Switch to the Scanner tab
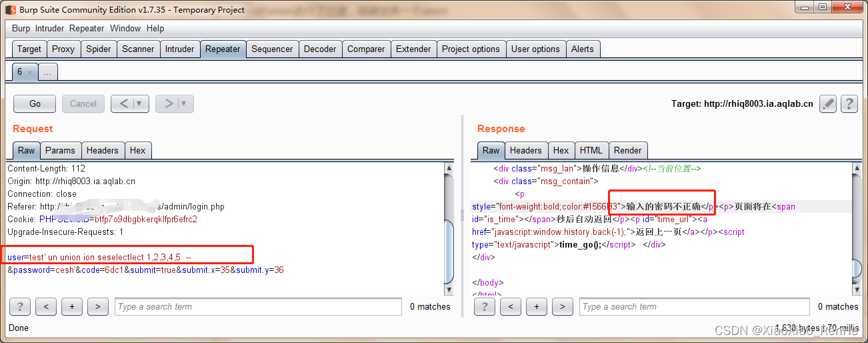The height and width of the screenshot is (343, 868). click(138, 49)
